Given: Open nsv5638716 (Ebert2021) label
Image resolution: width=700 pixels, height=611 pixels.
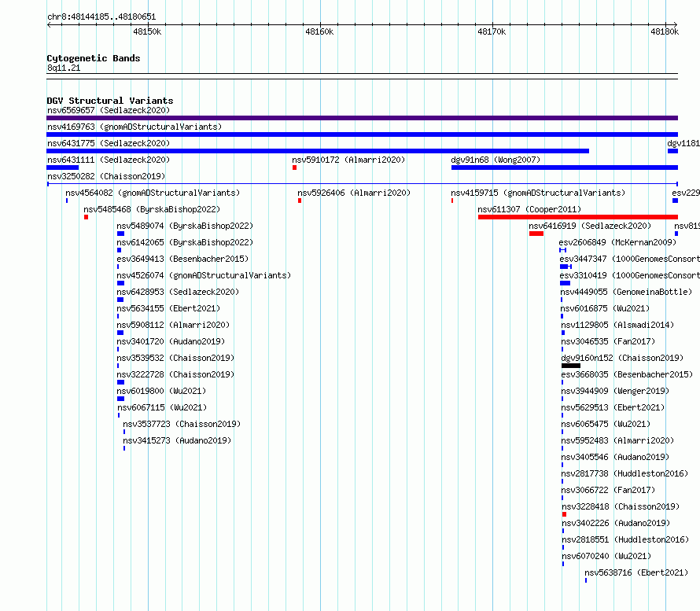Looking at the screenshot, I should [x=636, y=572].
